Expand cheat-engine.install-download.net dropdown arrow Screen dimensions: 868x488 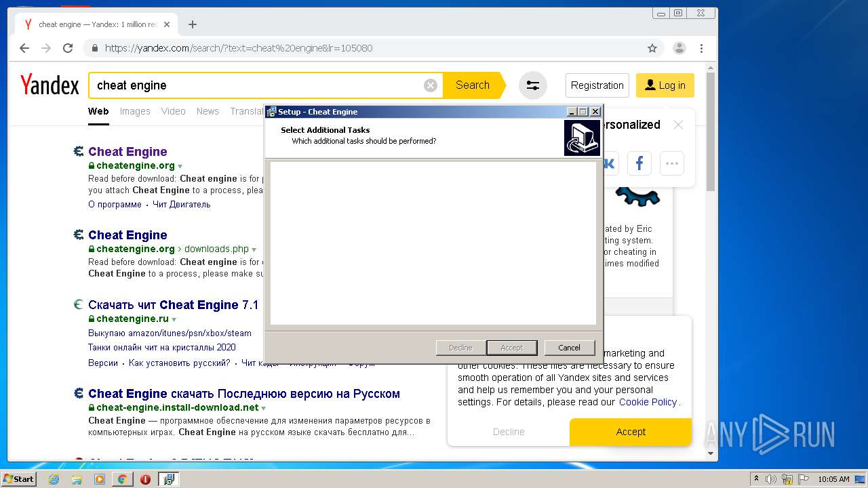tap(263, 408)
